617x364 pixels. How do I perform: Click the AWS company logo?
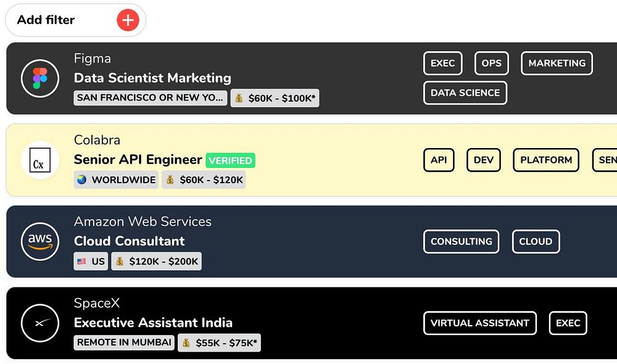[40, 242]
